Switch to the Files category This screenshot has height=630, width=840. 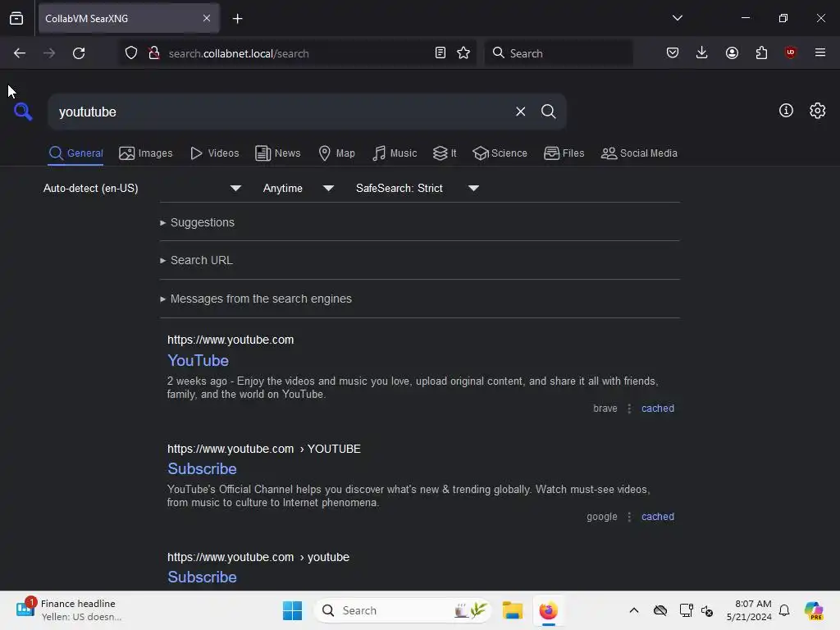pyautogui.click(x=564, y=153)
